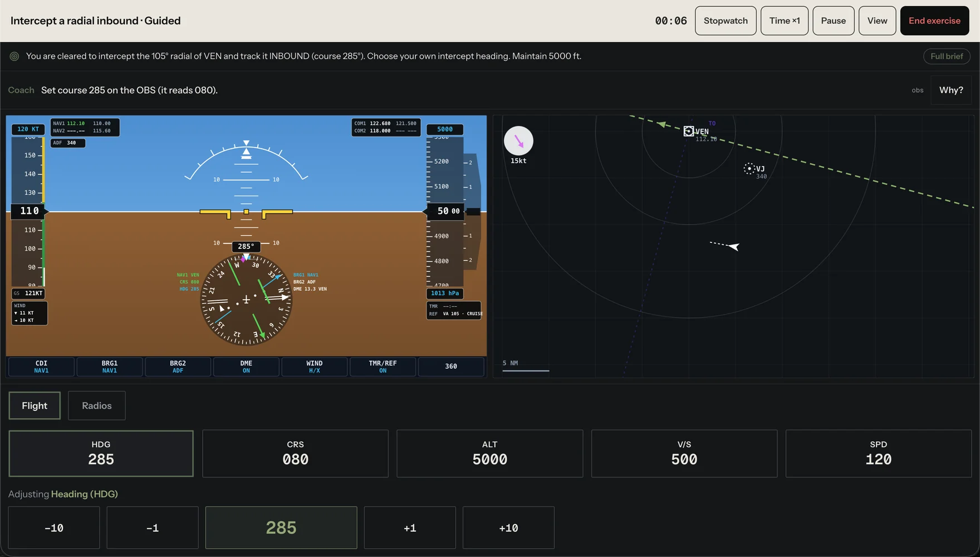Decrease heading by 1
This screenshot has height=557, width=980.
coord(153,527)
